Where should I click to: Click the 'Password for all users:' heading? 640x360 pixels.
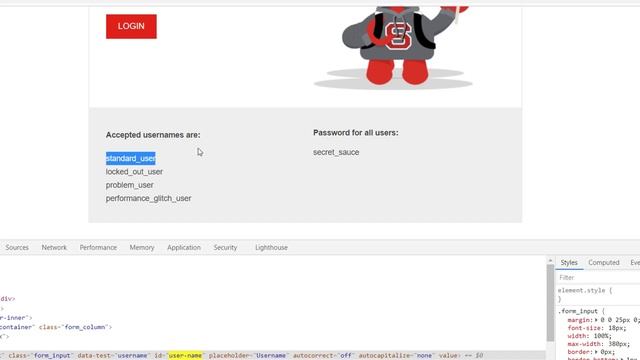[356, 133]
